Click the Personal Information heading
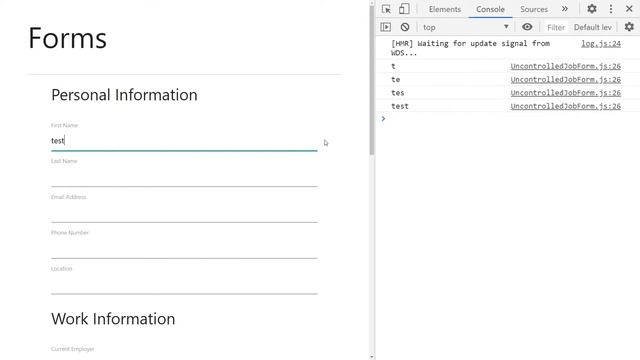 pyautogui.click(x=124, y=95)
